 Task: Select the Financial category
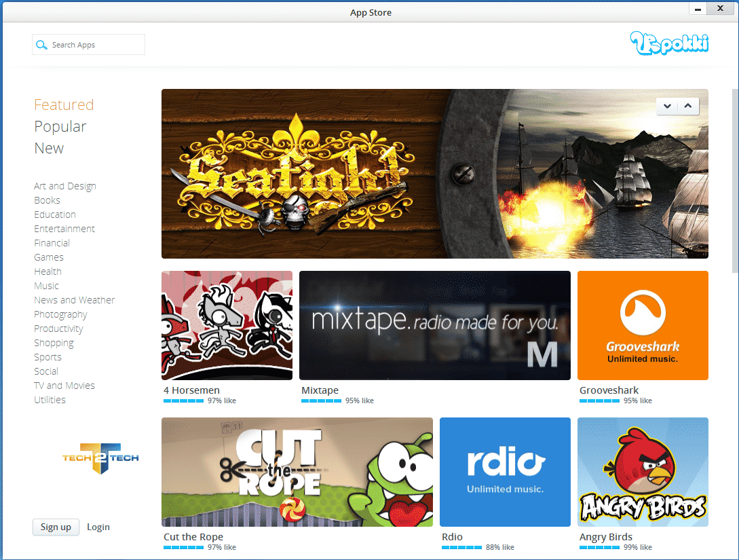pos(52,243)
